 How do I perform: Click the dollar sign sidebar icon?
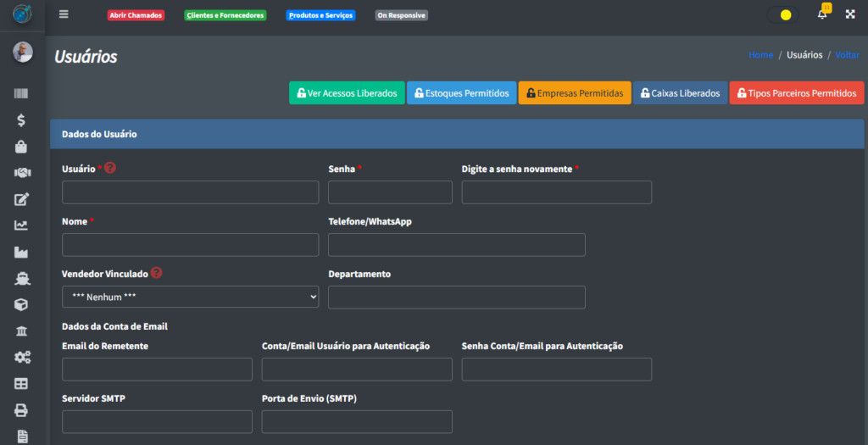coord(22,120)
